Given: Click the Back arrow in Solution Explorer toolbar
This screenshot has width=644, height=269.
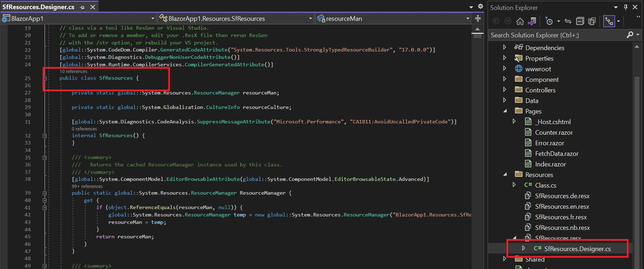Looking at the screenshot, I should (496, 22).
